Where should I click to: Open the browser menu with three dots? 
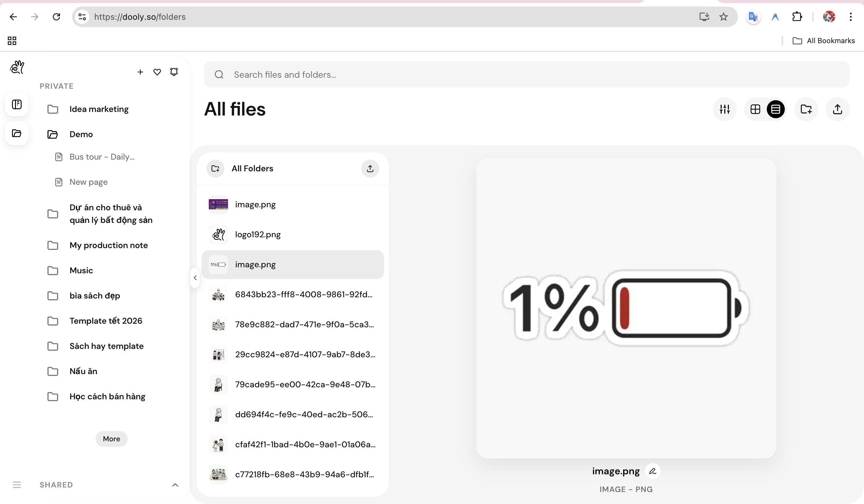point(851,16)
